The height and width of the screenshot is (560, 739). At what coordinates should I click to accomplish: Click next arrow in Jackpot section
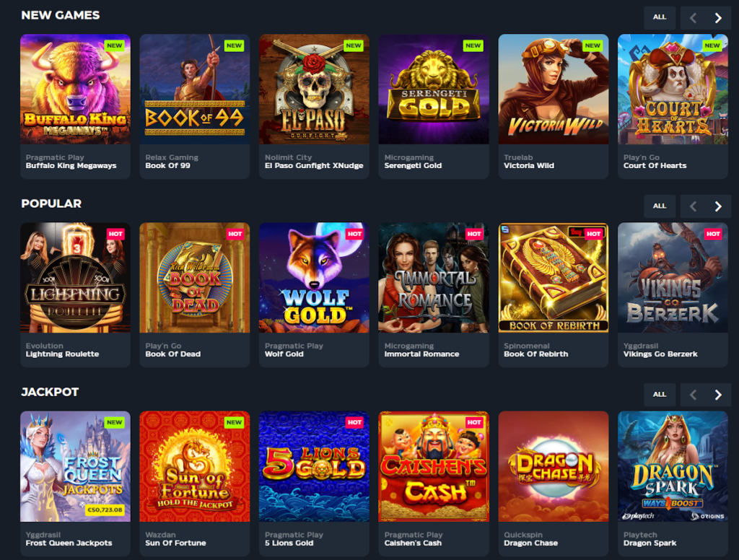[x=718, y=395]
